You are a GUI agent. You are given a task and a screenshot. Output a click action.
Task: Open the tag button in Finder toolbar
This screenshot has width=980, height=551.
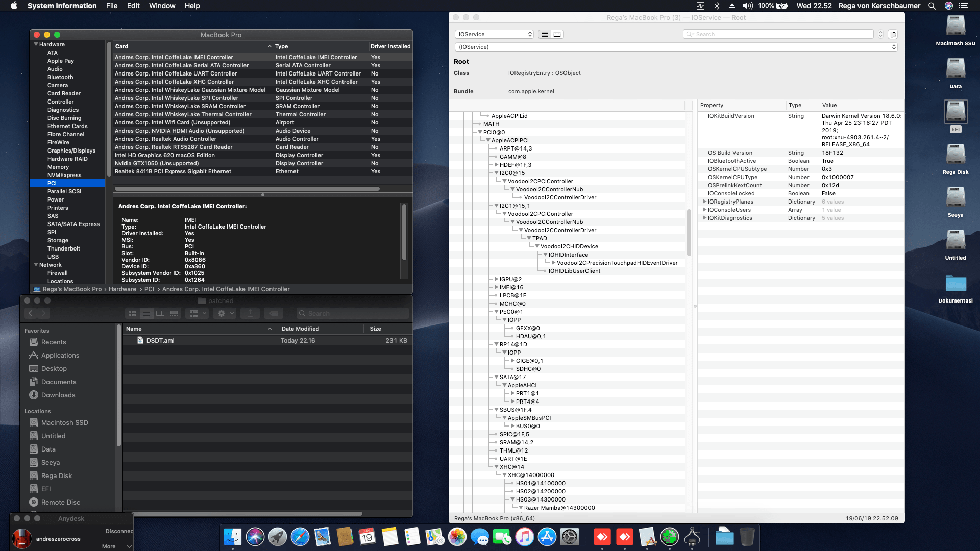click(x=274, y=313)
